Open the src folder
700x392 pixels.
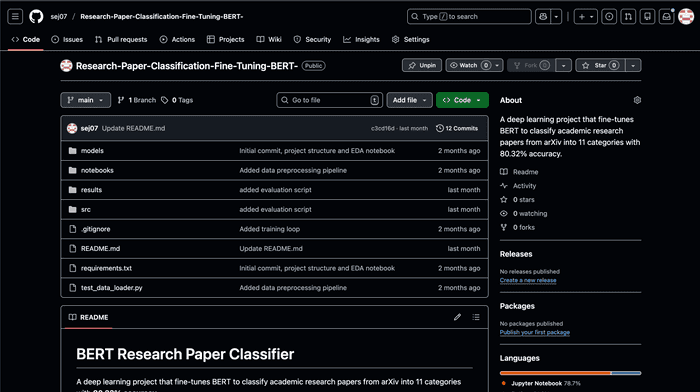click(x=86, y=209)
